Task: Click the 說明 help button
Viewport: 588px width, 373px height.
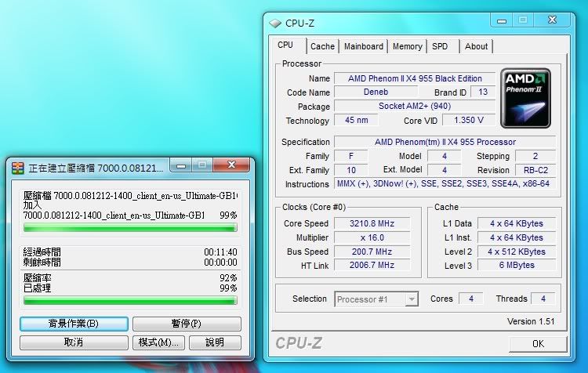Action: coord(215,342)
